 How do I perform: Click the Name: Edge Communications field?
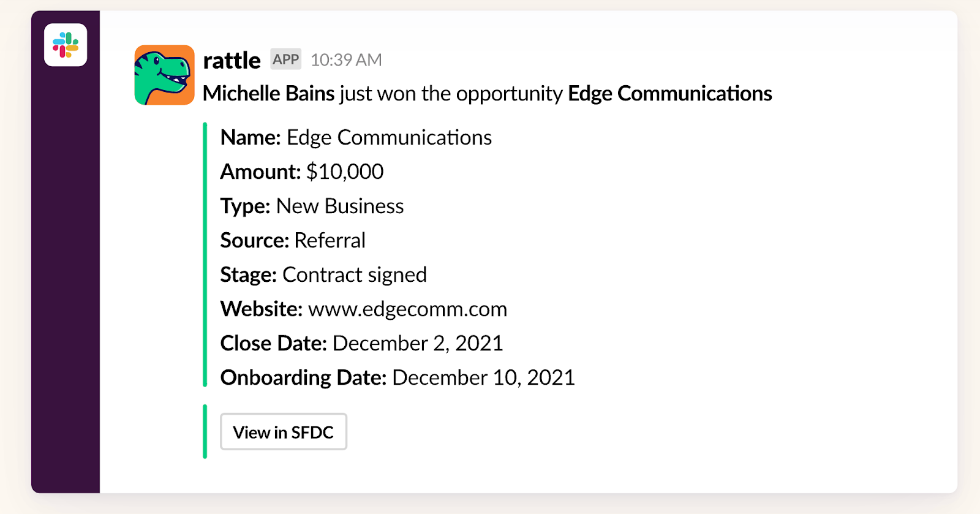pyautogui.click(x=356, y=137)
